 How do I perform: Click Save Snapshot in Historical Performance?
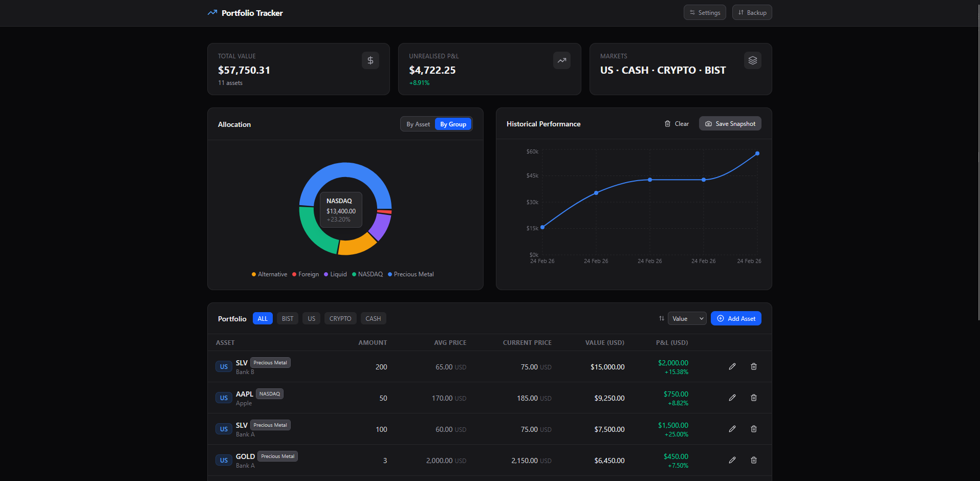tap(730, 123)
